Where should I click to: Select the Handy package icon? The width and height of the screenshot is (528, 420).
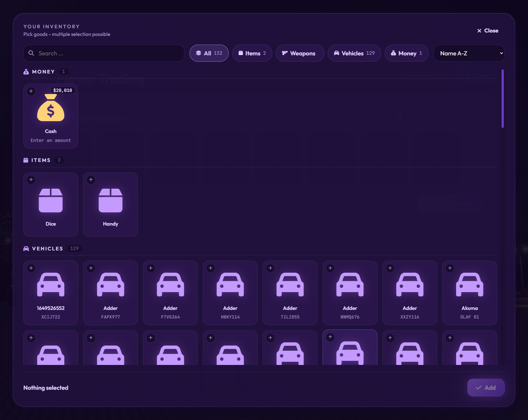(111, 200)
